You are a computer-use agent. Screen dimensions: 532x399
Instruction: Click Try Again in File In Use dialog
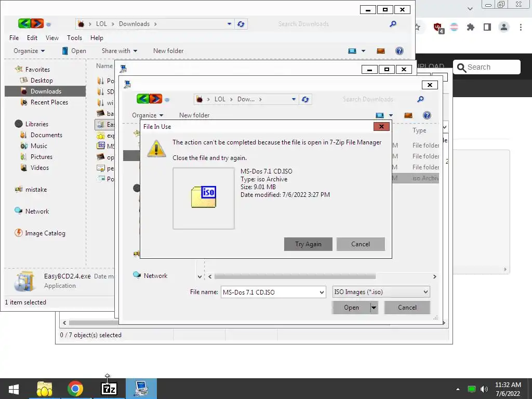[x=308, y=244]
